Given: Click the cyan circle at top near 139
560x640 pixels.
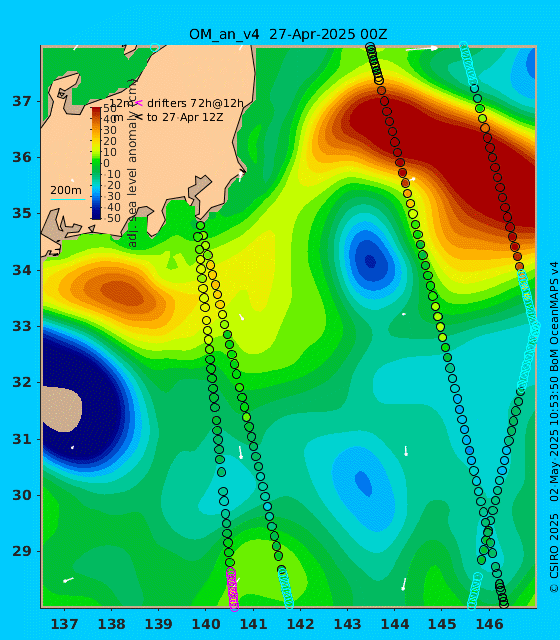Looking at the screenshot, I should (154, 47).
